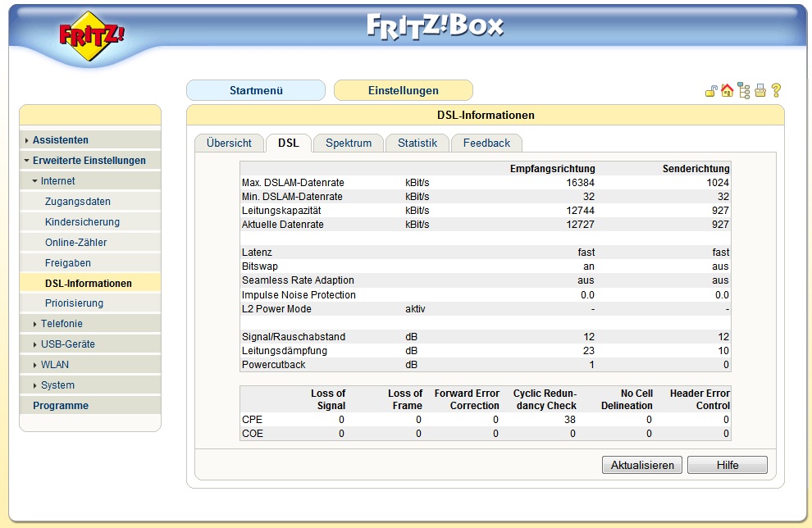
Task: Click the L2 Power Mode label
Action: click(276, 309)
